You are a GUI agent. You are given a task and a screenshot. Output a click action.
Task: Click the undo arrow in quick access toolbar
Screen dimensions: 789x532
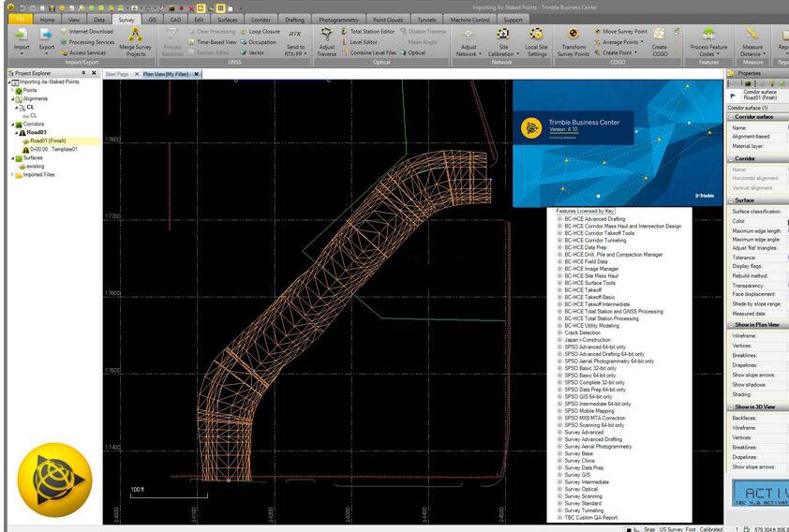[22, 8]
